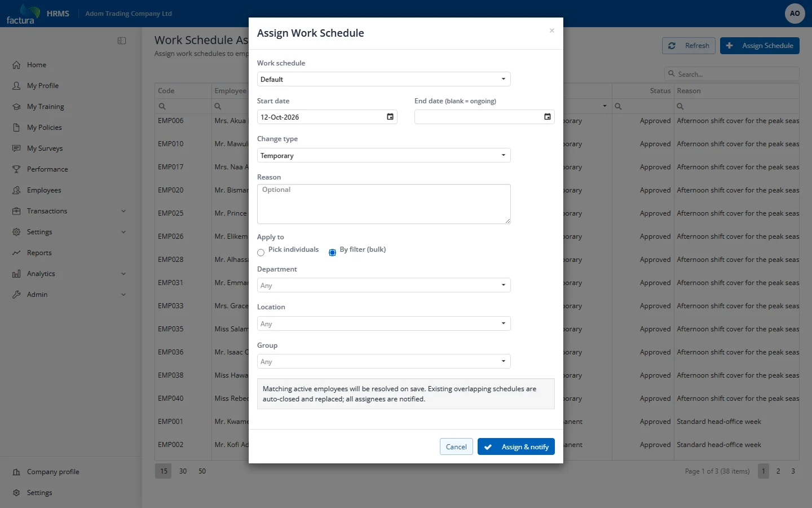This screenshot has width=812, height=508.
Task: Open the Start date calendar picker
Action: [x=390, y=117]
